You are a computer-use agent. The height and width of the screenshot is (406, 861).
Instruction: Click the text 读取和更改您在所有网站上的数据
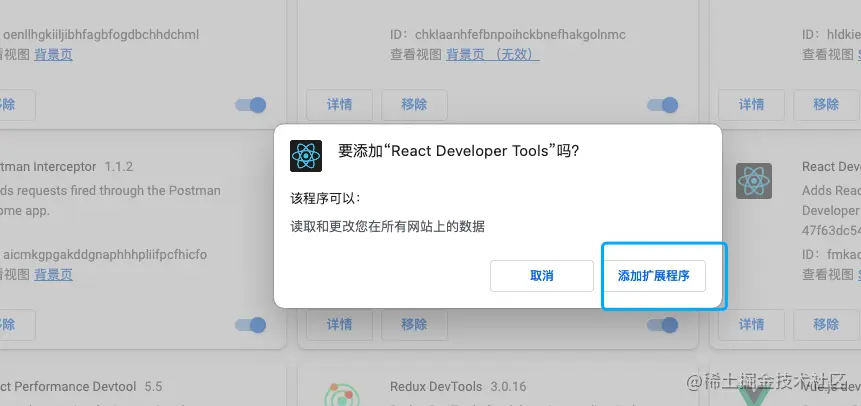pos(387,226)
